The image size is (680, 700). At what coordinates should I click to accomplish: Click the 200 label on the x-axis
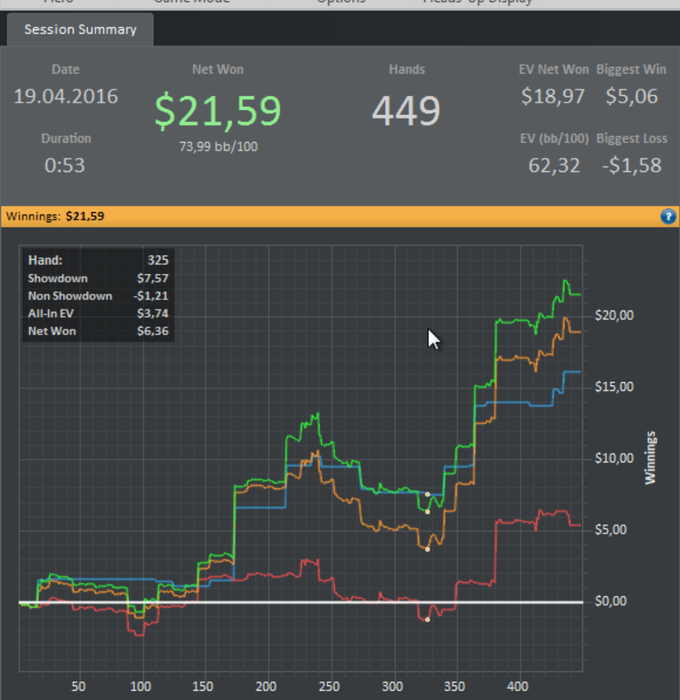[x=266, y=686]
